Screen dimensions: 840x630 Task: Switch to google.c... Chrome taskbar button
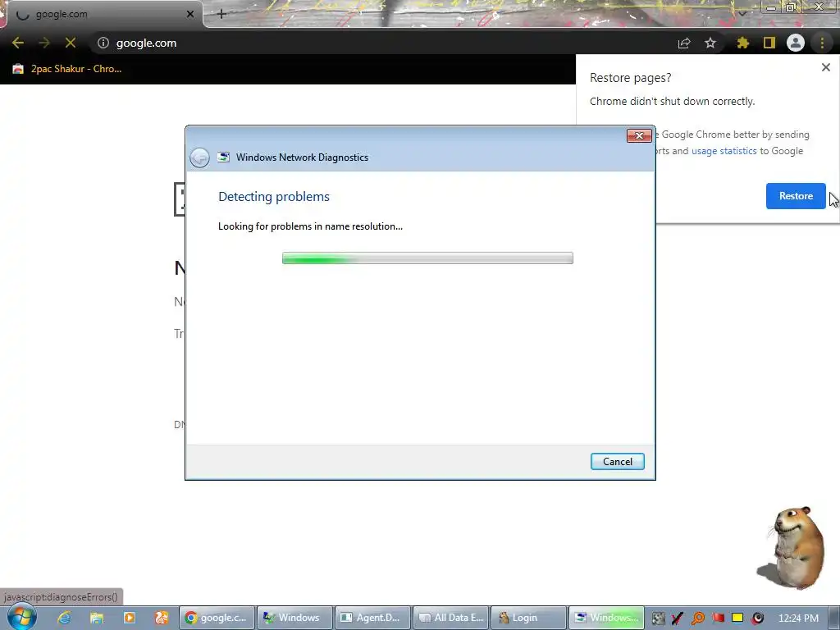click(217, 618)
